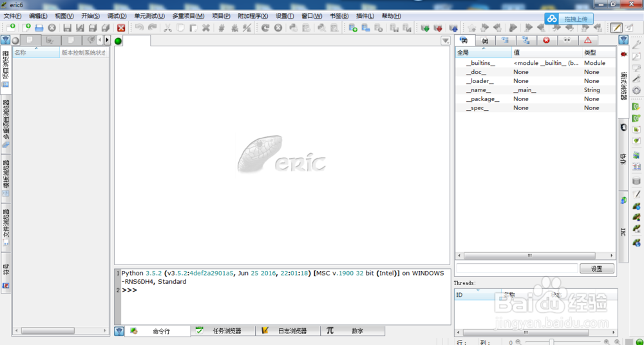Click the green down-arrow VCS update icon
This screenshot has height=345, width=644.
[x=425, y=28]
